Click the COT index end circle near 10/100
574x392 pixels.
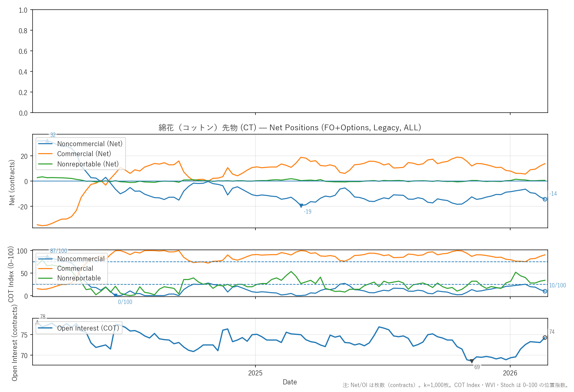(545, 291)
